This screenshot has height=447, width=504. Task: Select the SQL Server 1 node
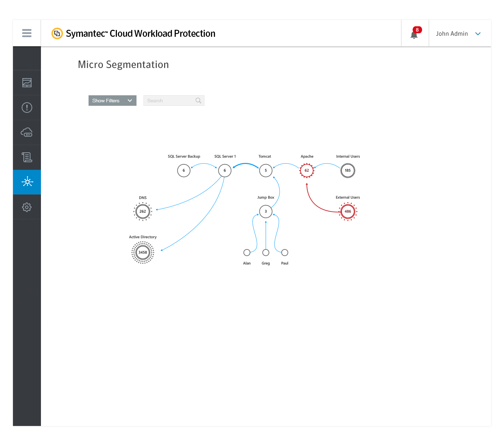click(x=225, y=171)
